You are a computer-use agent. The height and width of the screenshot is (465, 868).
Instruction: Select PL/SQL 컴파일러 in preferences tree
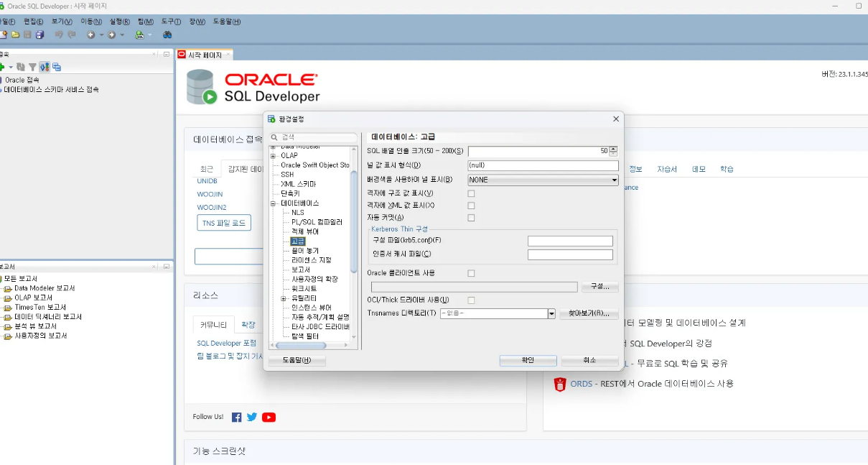tap(317, 222)
